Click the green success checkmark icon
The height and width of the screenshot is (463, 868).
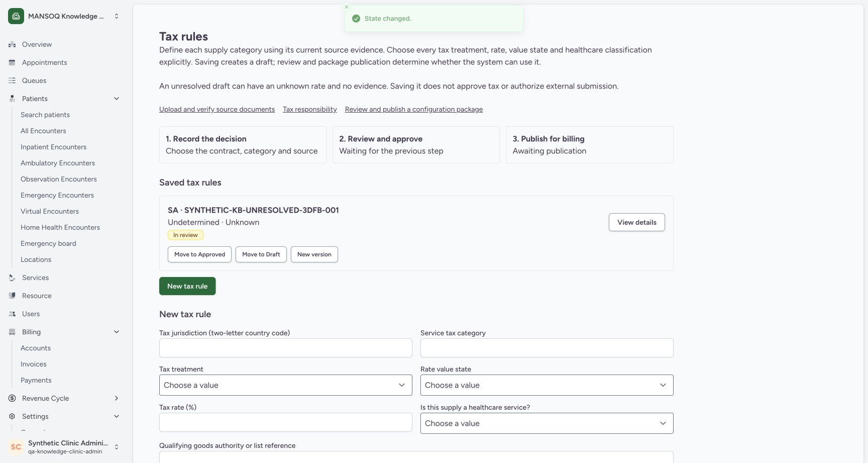point(356,19)
